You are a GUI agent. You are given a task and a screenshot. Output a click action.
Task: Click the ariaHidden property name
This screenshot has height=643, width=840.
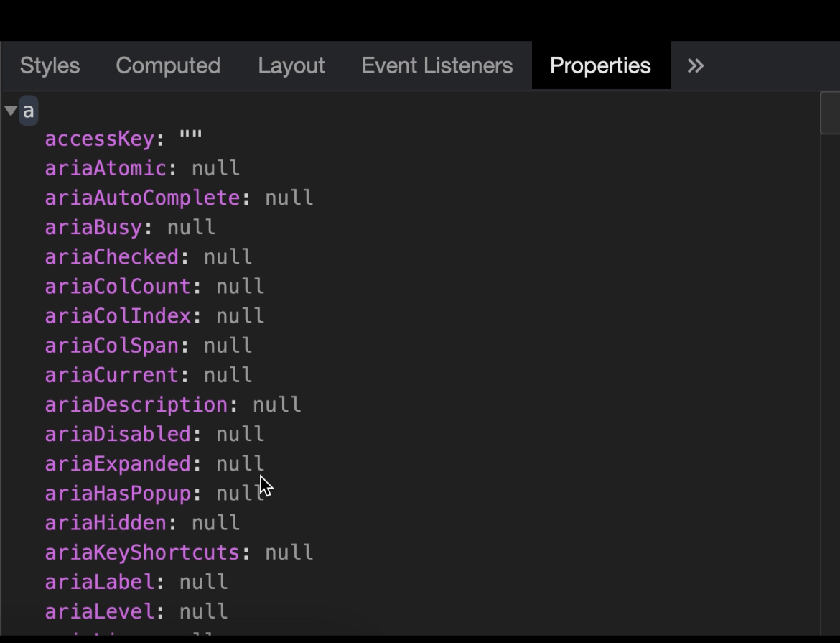tap(106, 523)
